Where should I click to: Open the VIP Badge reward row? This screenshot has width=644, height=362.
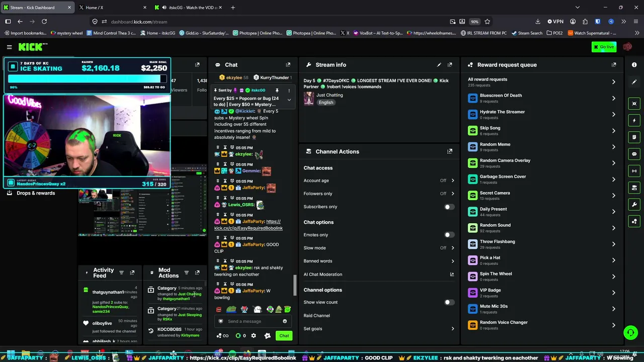(542, 293)
